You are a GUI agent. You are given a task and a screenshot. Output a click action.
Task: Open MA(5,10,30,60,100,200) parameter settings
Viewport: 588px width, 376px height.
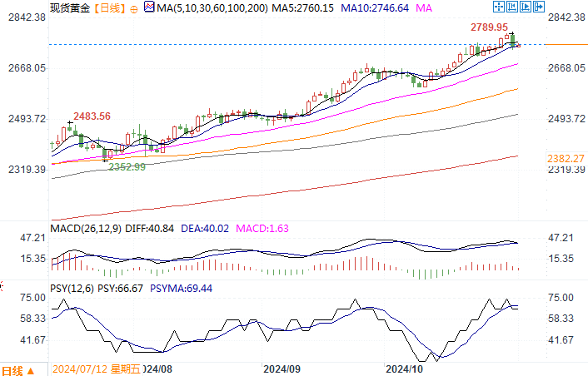[x=211, y=7]
